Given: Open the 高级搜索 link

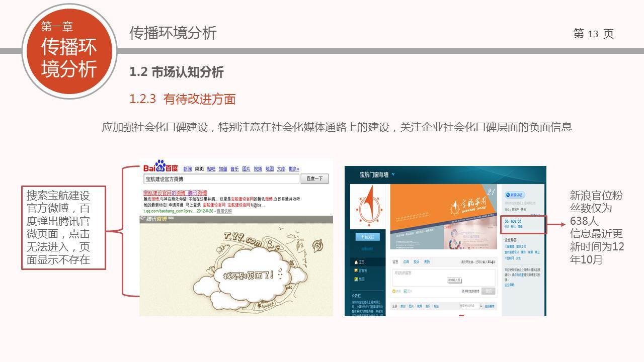Looking at the screenshot, I should 490,306.
